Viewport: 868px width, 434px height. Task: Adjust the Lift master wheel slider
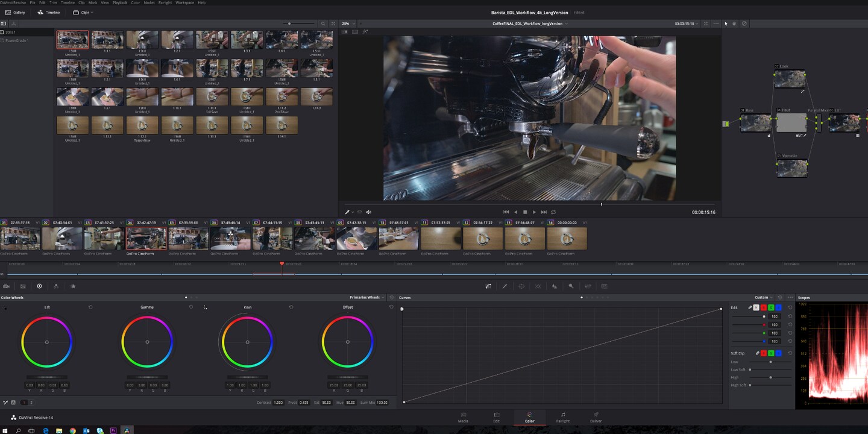(47, 377)
